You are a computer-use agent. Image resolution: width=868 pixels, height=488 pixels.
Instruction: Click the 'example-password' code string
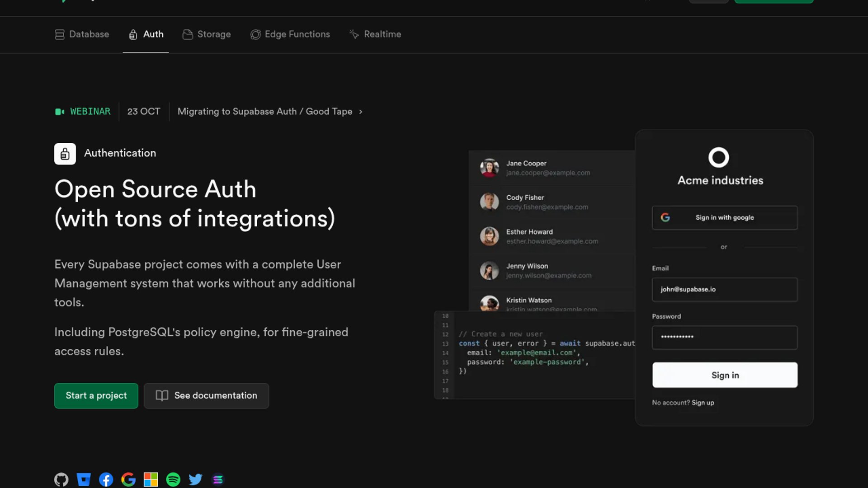[547, 362]
